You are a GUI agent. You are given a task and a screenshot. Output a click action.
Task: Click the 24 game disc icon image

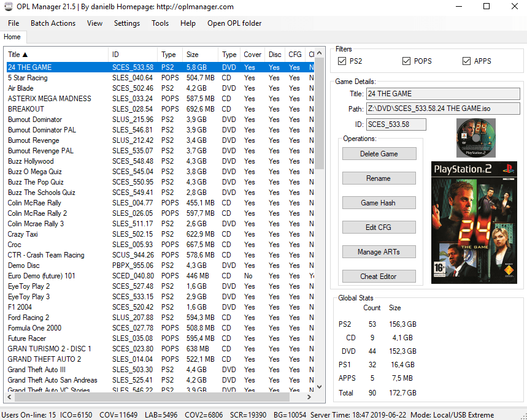pos(475,137)
